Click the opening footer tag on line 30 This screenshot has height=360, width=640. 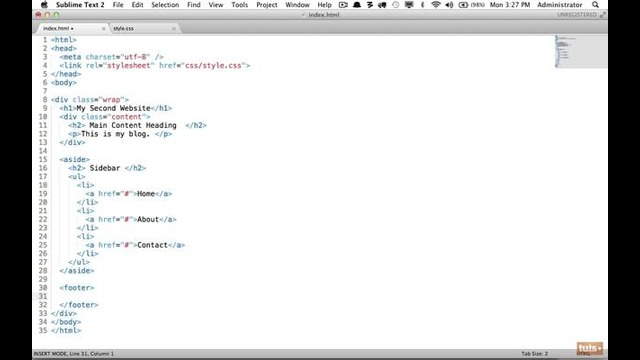point(77,288)
